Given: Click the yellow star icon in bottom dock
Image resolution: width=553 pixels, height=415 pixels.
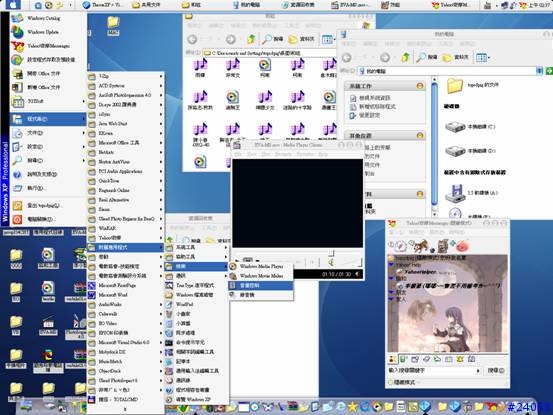Looking at the screenshot, I should tap(352, 407).
